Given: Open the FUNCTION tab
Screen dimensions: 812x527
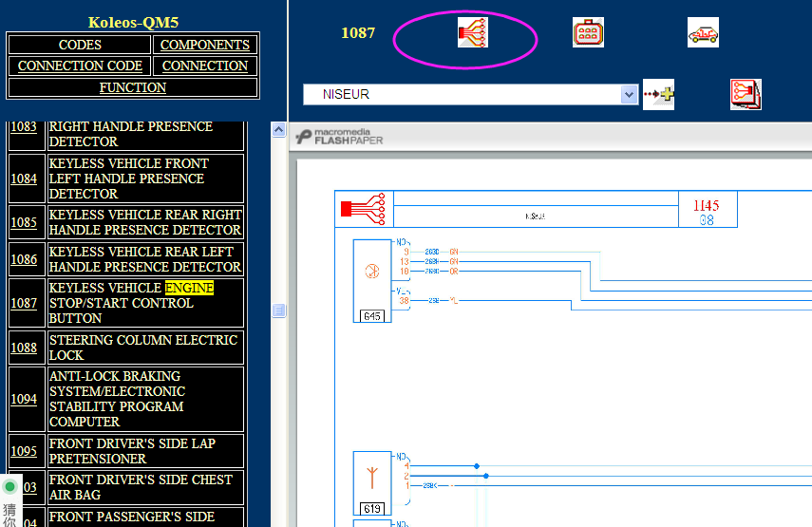Looking at the screenshot, I should [x=133, y=87].
